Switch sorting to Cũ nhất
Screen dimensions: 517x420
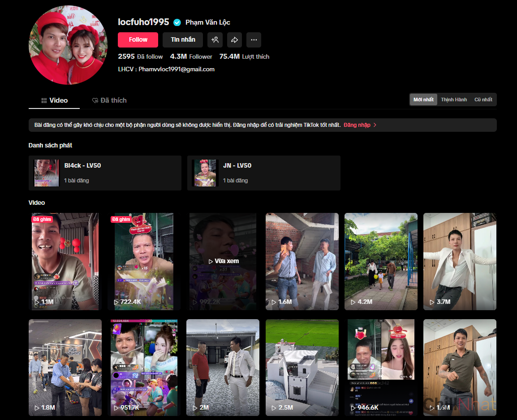tap(483, 100)
